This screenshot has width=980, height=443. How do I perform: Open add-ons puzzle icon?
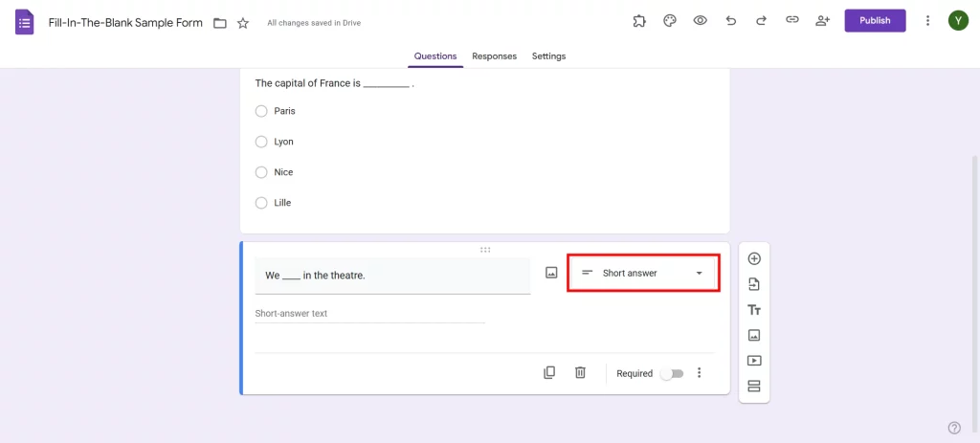(x=638, y=21)
